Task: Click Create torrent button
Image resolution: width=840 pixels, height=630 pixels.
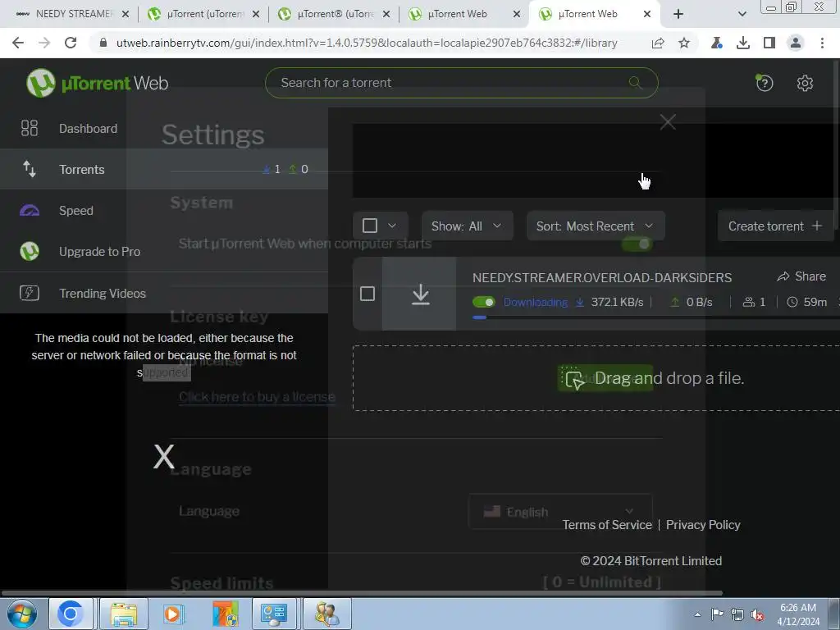Action: [x=774, y=226]
